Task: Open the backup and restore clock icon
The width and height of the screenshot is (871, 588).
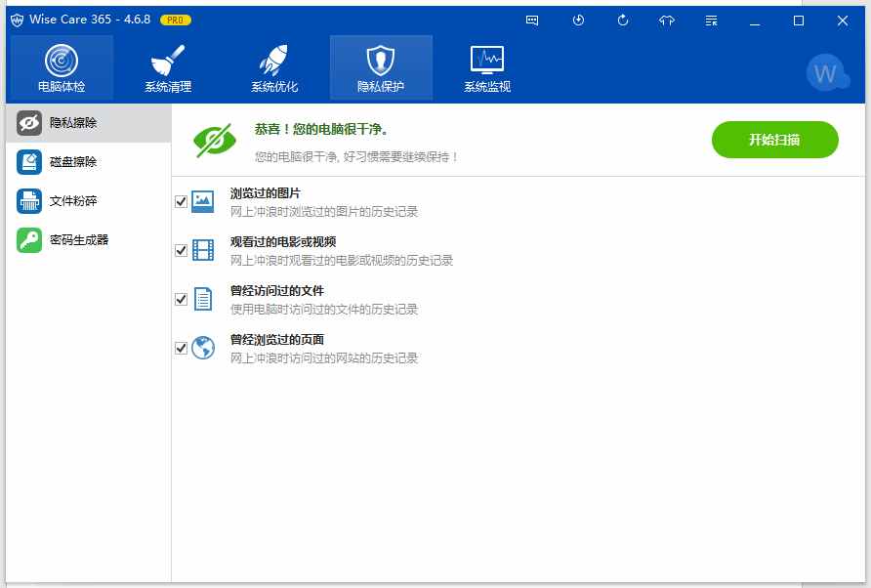Action: coord(578,20)
